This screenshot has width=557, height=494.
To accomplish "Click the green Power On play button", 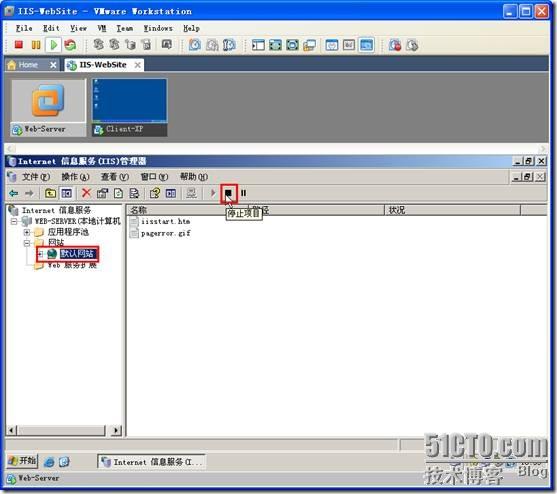I will tap(54, 45).
